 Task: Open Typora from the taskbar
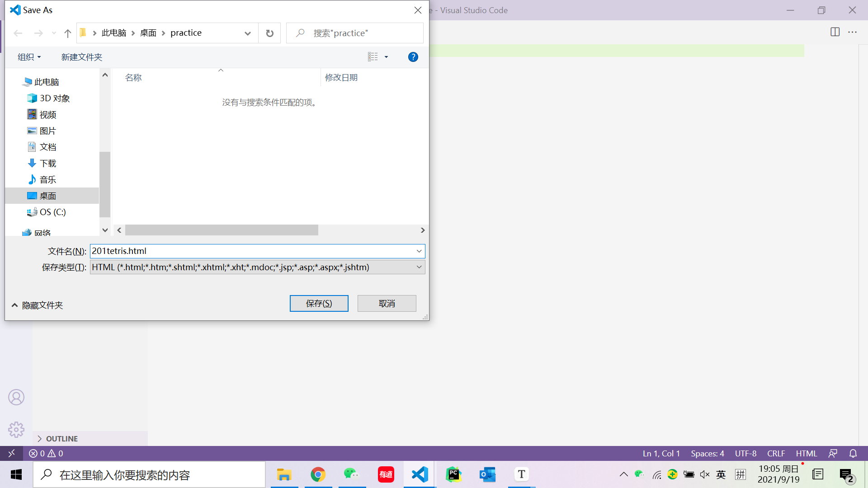pyautogui.click(x=521, y=474)
